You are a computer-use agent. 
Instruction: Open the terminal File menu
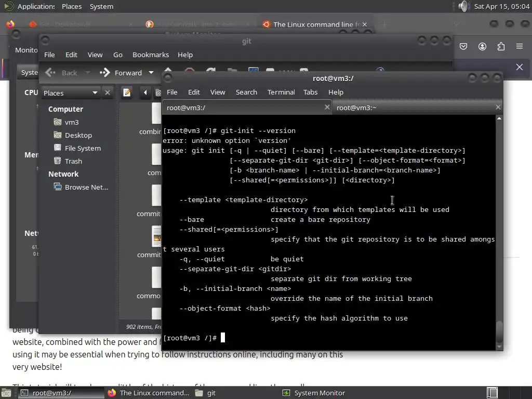(x=172, y=92)
